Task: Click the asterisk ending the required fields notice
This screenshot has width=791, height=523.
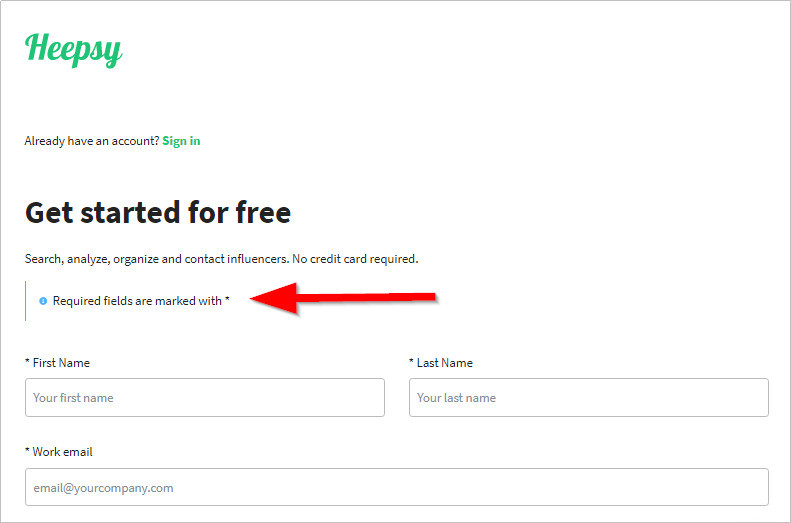Action: (227, 299)
